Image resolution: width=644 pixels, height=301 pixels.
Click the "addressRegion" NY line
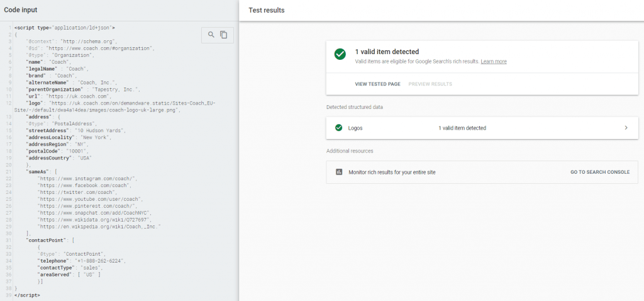57,144
